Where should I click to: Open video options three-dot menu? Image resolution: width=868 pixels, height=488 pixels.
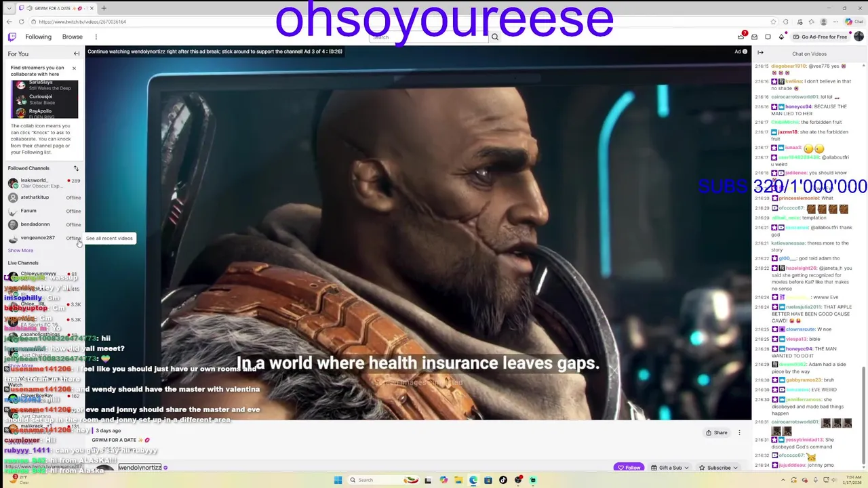tap(739, 432)
